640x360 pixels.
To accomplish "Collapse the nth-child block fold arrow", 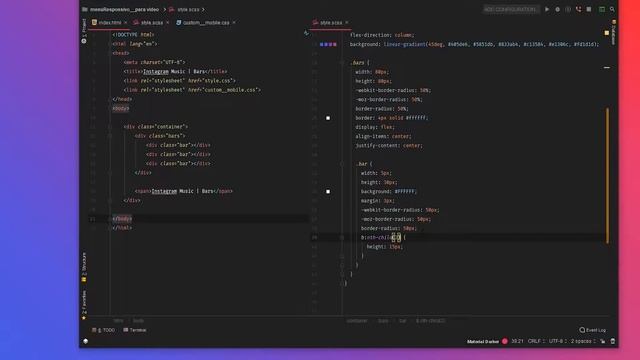I will click(342, 238).
